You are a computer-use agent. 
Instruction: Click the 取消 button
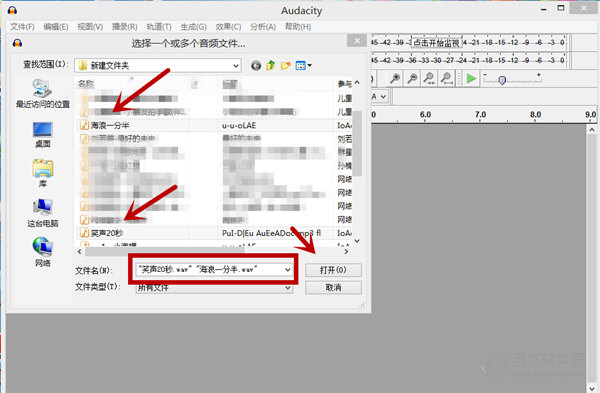[333, 287]
